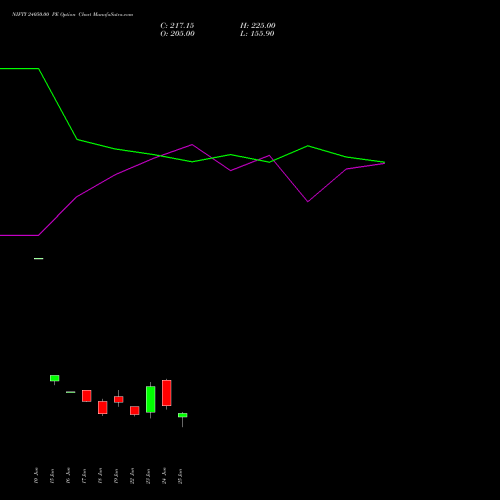
Task: Select the red candle above 17 Jun
Action: [87, 396]
